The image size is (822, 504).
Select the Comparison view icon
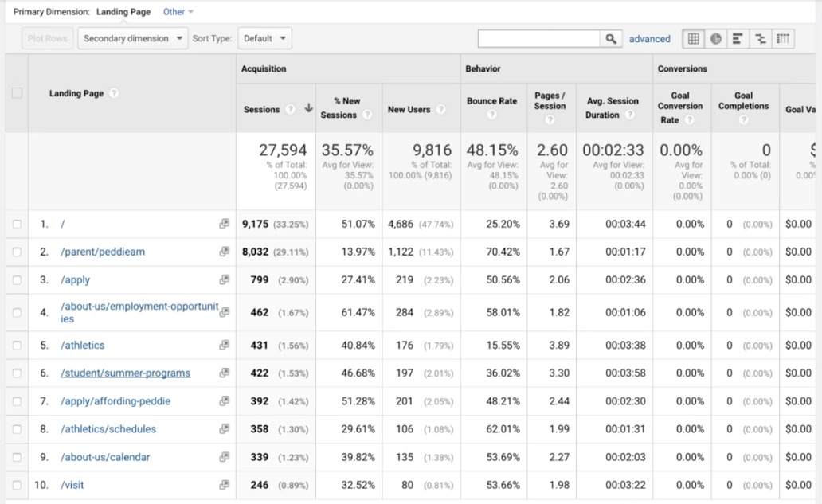[761, 38]
